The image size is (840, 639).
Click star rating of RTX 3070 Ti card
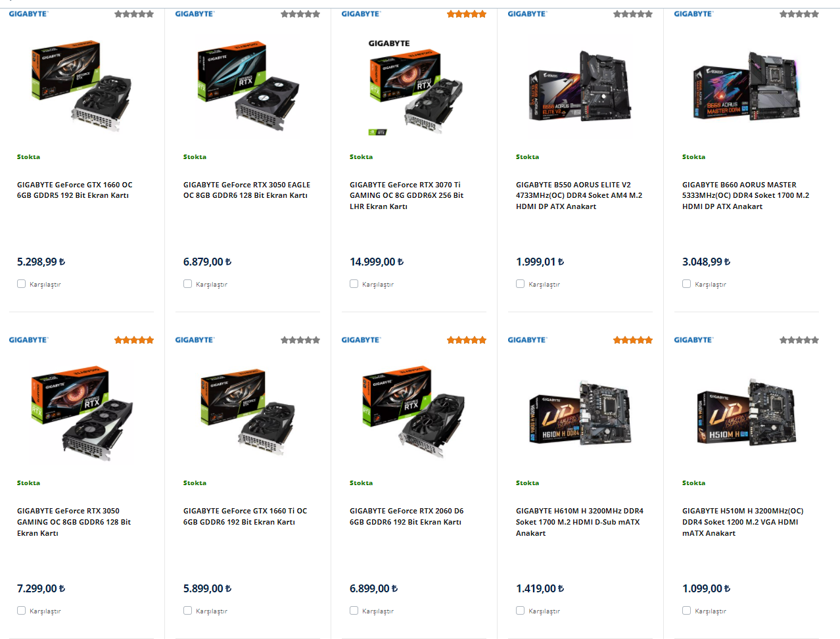tap(467, 14)
